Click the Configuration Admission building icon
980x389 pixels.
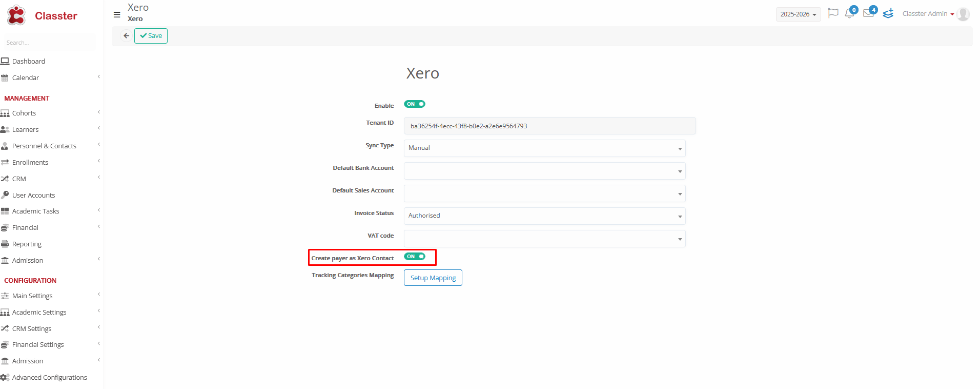(x=5, y=361)
